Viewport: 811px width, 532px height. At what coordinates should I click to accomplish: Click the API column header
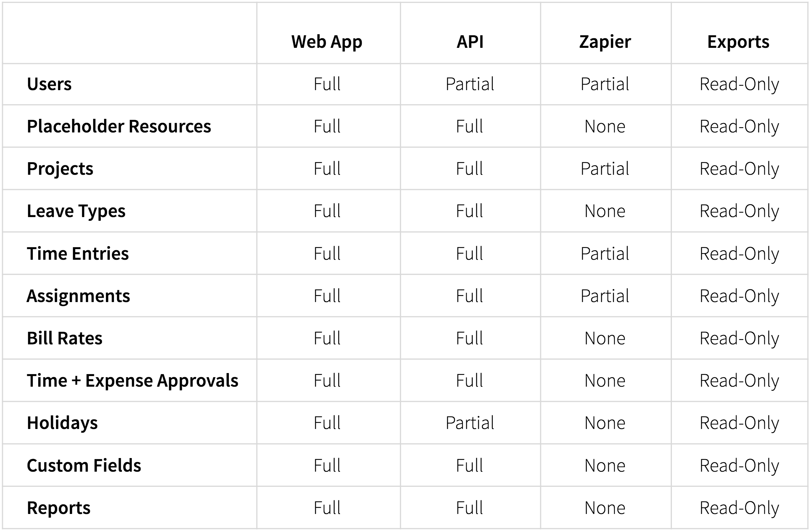(x=470, y=42)
